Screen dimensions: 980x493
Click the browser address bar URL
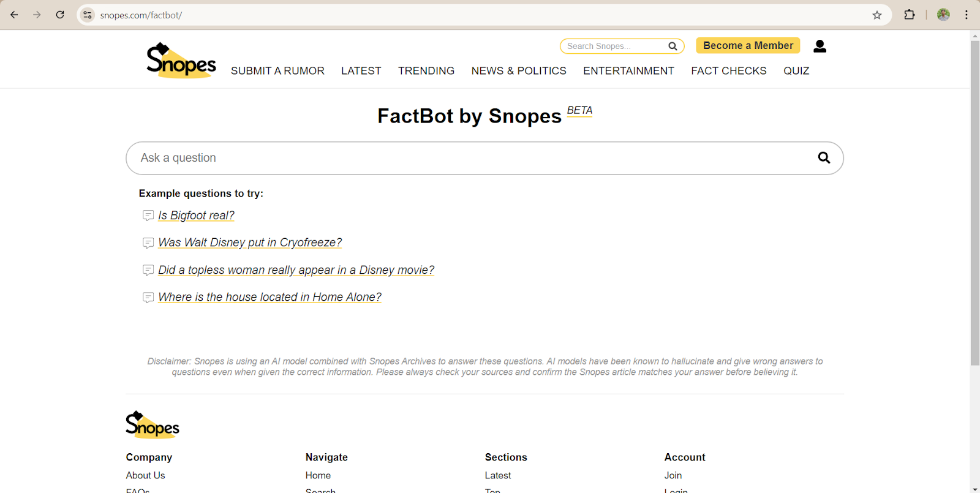pyautogui.click(x=141, y=15)
